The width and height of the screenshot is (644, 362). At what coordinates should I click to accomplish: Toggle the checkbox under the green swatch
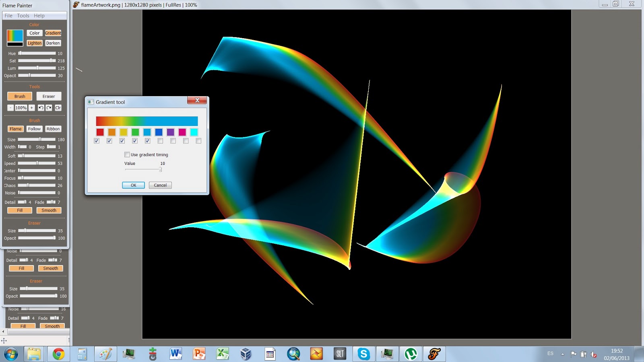click(x=135, y=141)
